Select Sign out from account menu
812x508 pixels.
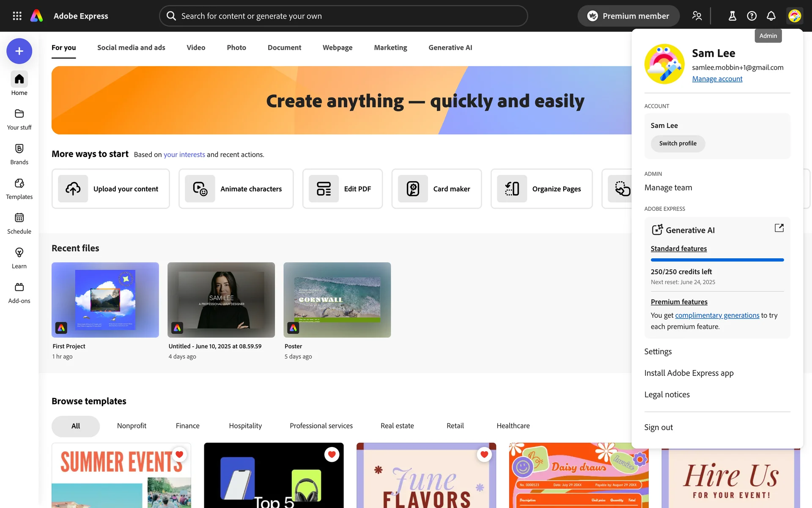click(658, 427)
